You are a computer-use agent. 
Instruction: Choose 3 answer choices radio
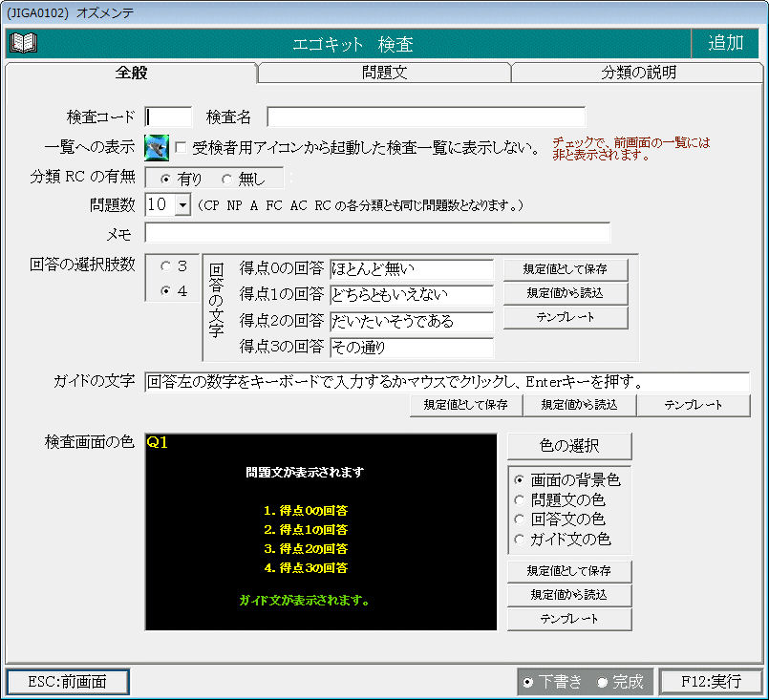(166, 266)
